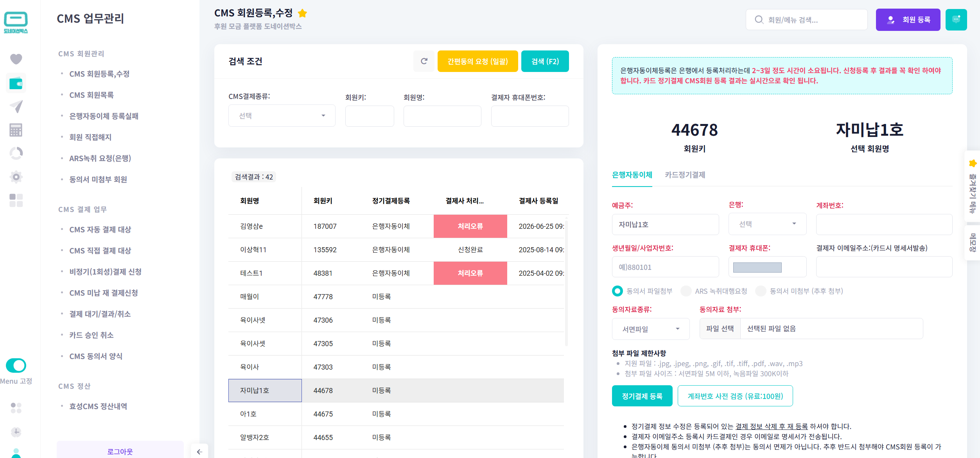Open the 은행 selection dropdown
This screenshot has height=458, width=980.
pos(768,224)
